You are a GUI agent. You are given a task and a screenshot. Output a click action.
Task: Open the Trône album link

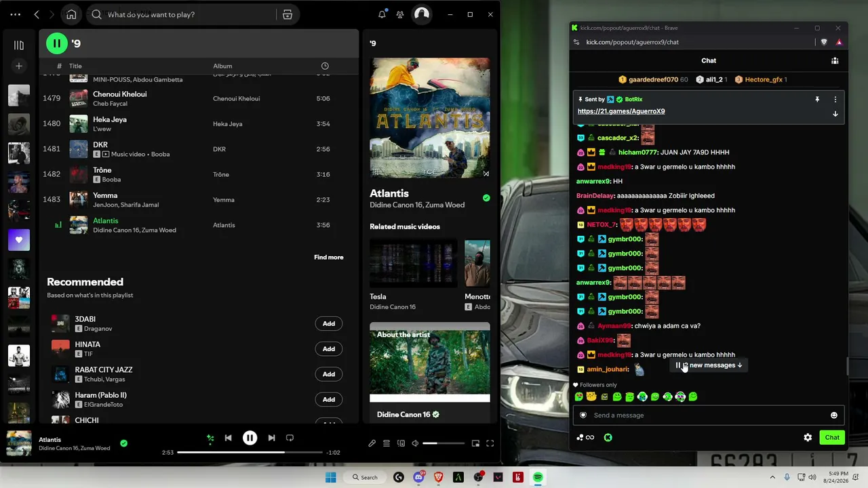pos(221,174)
